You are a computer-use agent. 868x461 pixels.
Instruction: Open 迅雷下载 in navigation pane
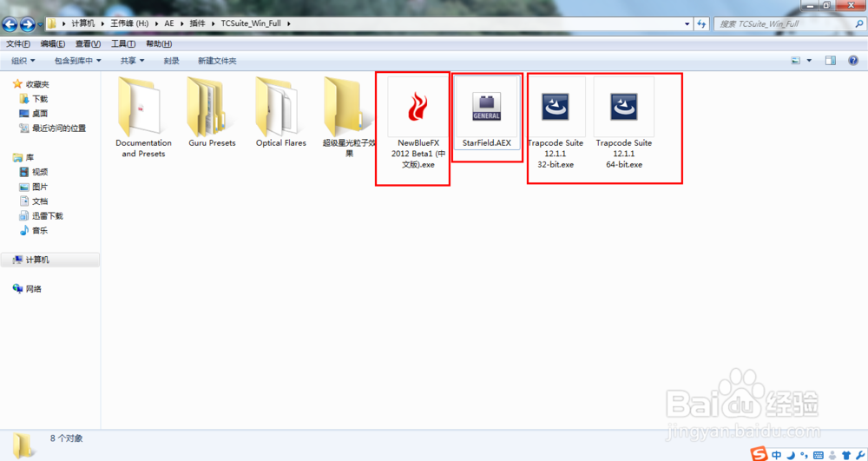42,216
